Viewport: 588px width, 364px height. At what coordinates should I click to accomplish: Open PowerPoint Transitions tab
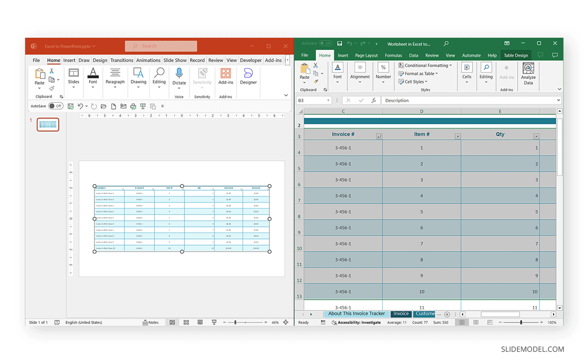tap(122, 60)
